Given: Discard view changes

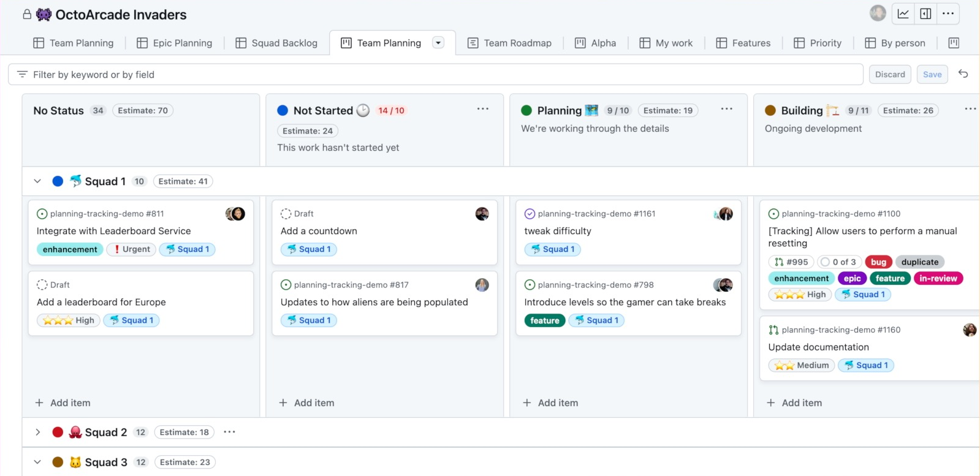Looking at the screenshot, I should pos(890,74).
